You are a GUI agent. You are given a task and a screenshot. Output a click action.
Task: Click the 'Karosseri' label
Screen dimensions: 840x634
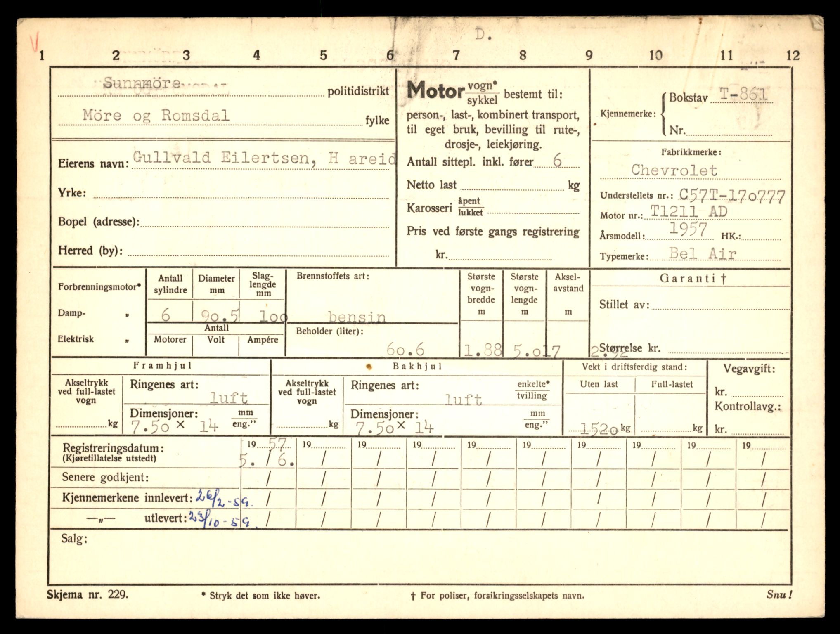(x=429, y=208)
